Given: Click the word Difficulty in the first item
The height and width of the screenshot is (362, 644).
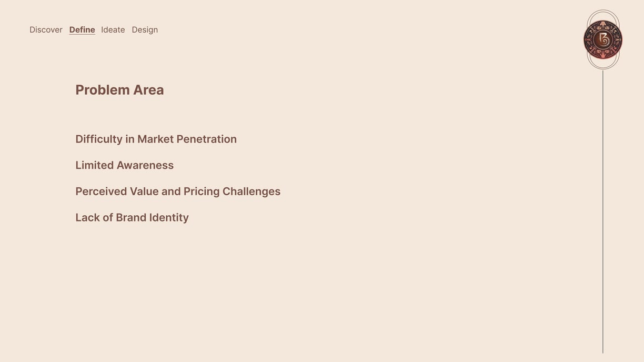Looking at the screenshot, I should 99,139.
